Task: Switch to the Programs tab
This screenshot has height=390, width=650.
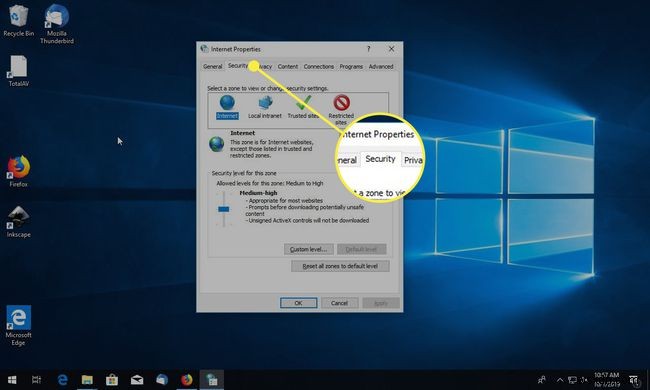Action: point(351,66)
